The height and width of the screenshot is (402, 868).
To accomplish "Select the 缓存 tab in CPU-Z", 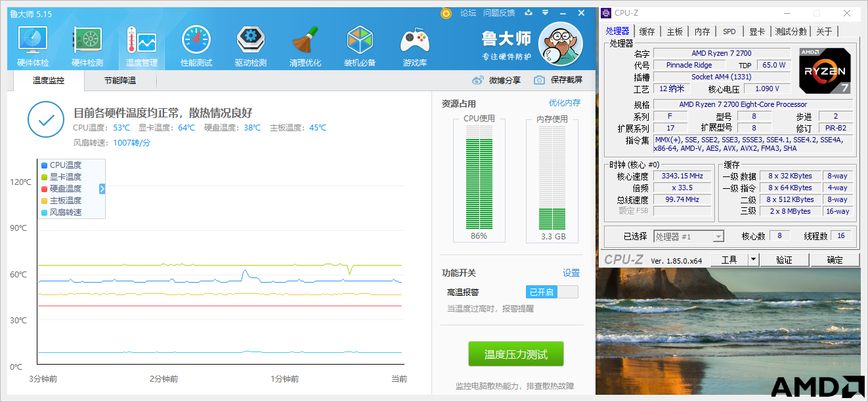I will (x=647, y=31).
